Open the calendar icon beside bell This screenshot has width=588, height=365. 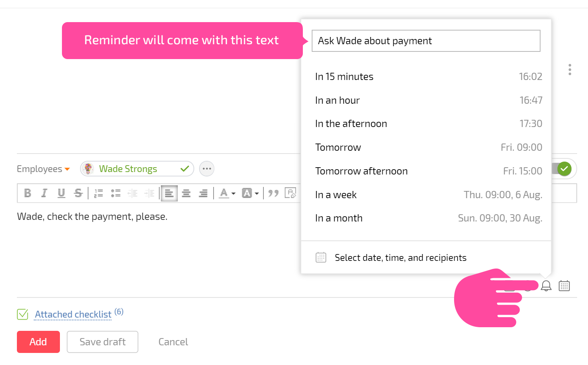click(564, 286)
